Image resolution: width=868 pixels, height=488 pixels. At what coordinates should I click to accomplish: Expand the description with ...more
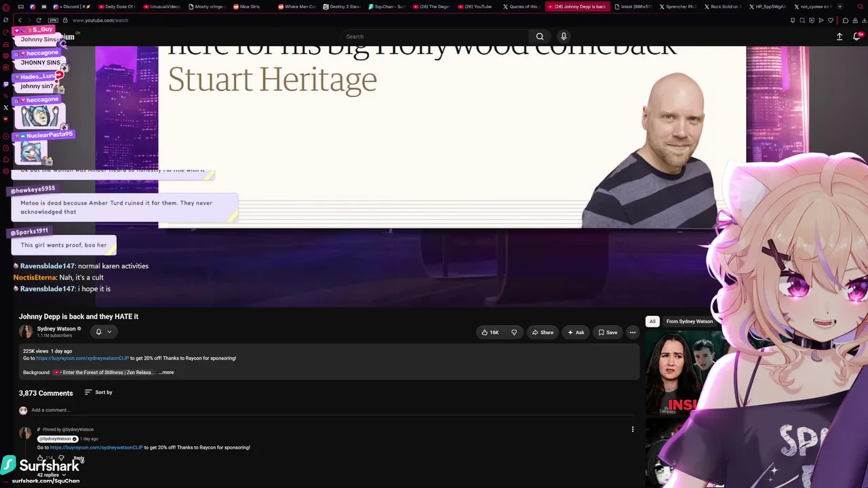(x=166, y=372)
